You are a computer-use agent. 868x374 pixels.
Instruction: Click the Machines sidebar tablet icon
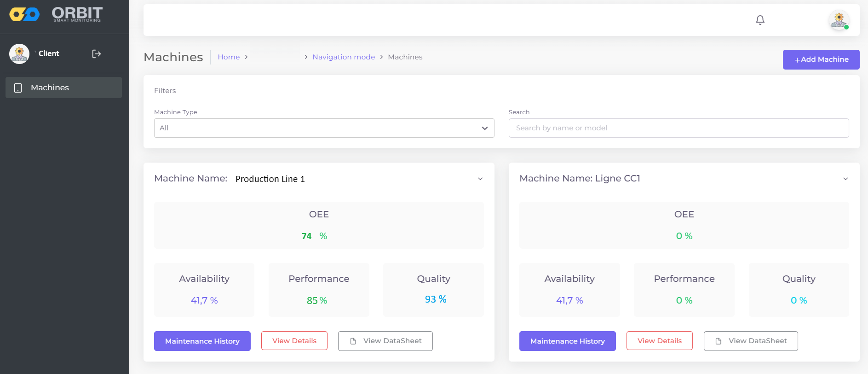[x=18, y=88]
